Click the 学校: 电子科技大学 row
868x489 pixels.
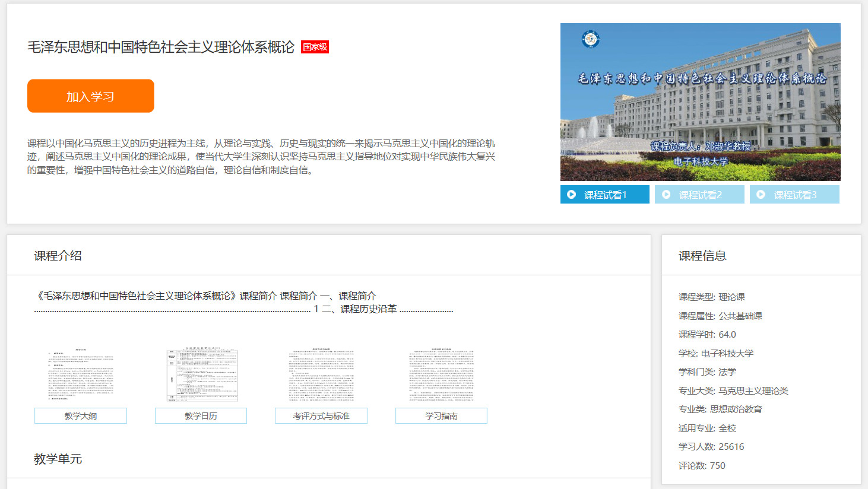tap(716, 353)
